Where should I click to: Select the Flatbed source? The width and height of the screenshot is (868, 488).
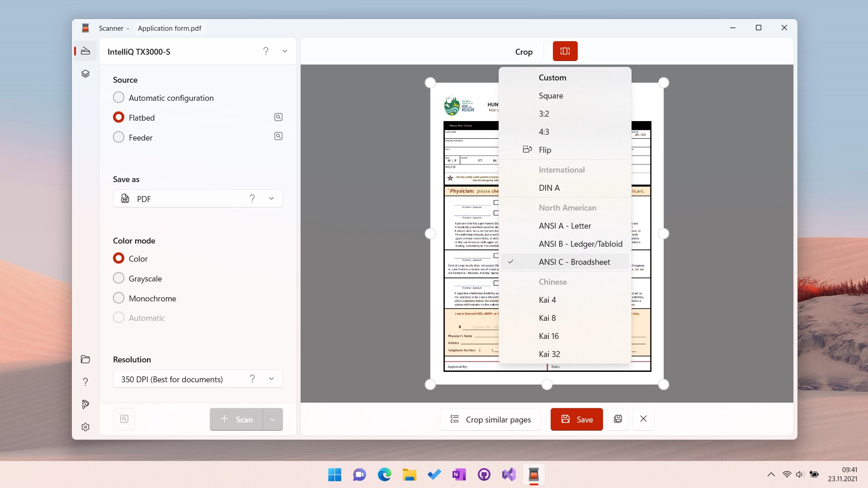point(118,117)
